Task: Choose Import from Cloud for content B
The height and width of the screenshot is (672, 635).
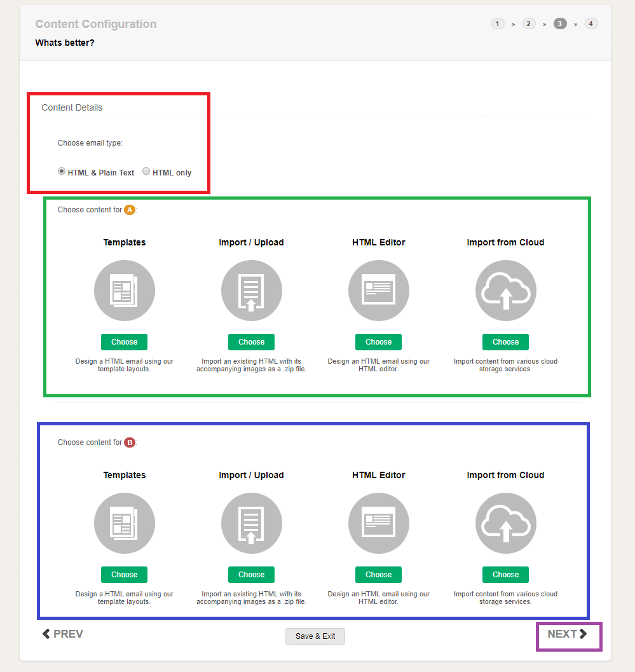Action: (505, 575)
